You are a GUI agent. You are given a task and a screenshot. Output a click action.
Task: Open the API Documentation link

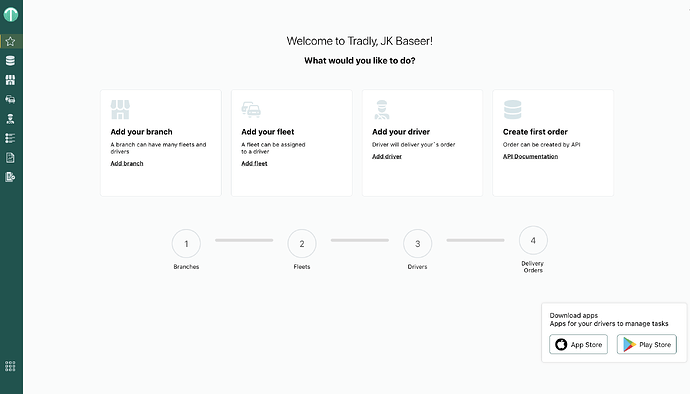click(x=530, y=156)
